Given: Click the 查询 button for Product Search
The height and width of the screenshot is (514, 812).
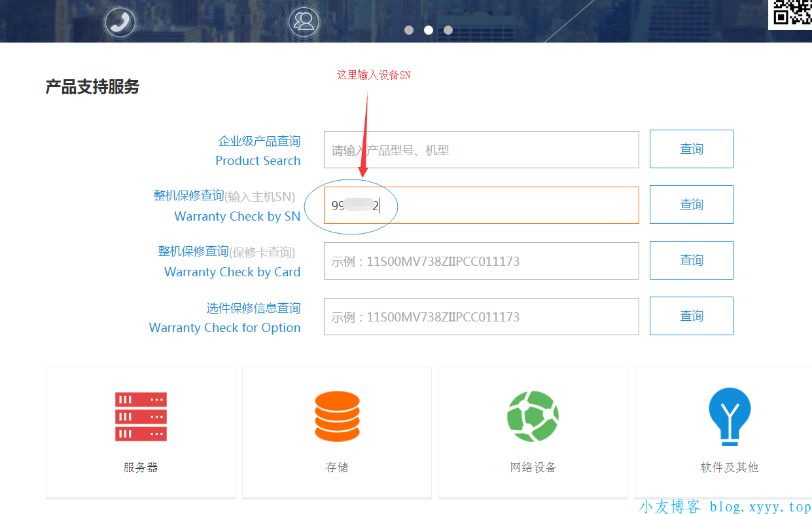Looking at the screenshot, I should pos(691,149).
